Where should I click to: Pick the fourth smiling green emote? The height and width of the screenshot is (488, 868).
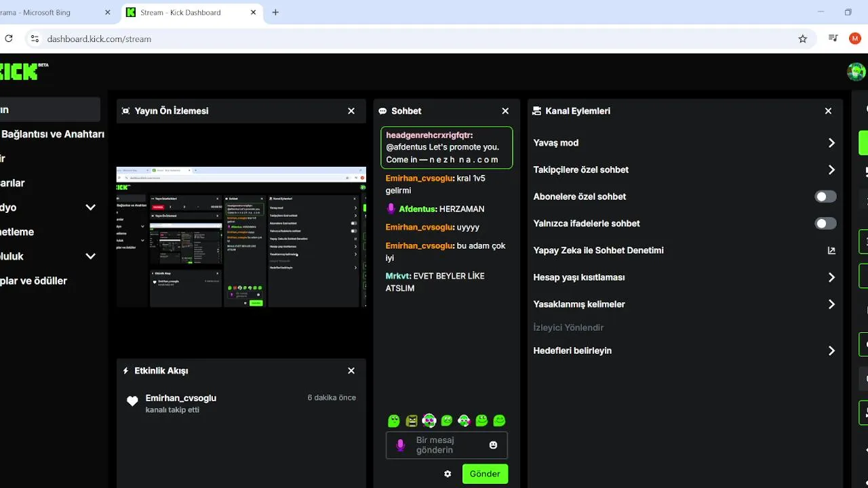tap(447, 421)
